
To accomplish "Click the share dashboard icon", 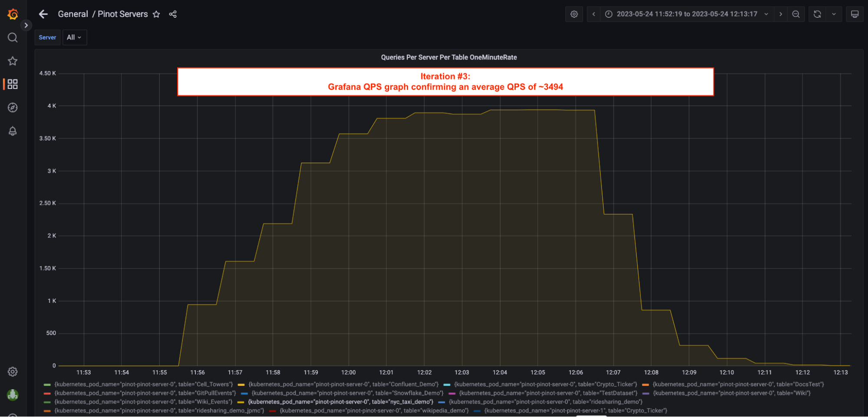I will point(173,14).
